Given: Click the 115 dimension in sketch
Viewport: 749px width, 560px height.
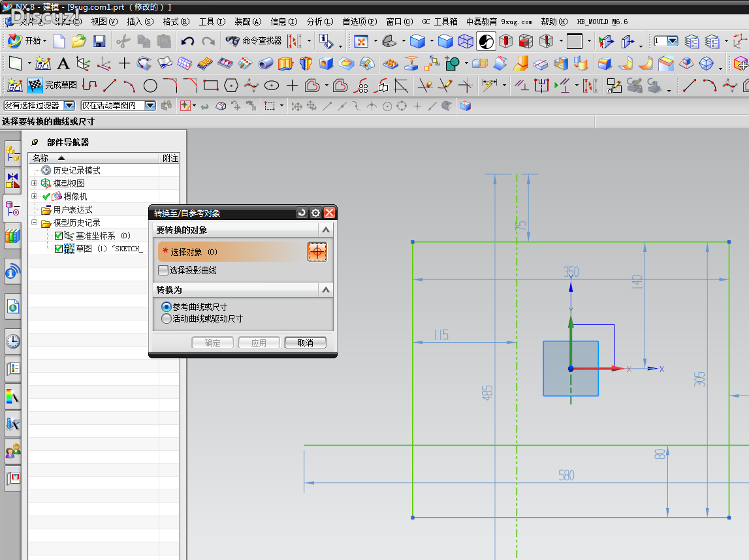Looking at the screenshot, I should (441, 335).
